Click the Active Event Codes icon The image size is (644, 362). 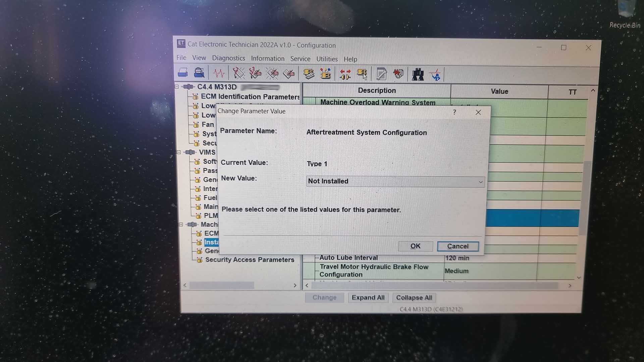coord(272,73)
